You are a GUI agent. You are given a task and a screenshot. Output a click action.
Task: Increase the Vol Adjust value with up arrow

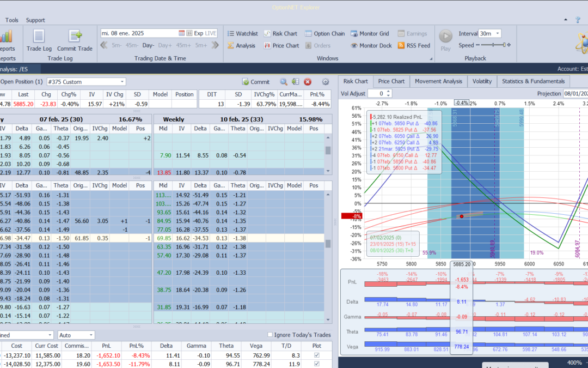click(x=389, y=92)
